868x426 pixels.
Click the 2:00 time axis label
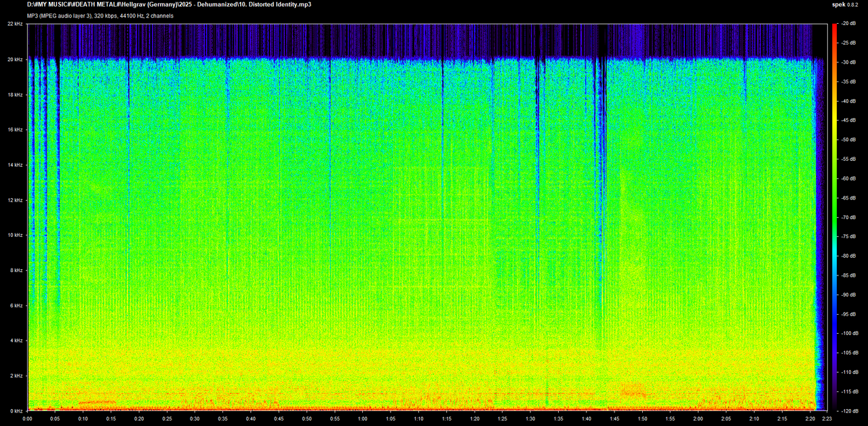click(x=698, y=419)
